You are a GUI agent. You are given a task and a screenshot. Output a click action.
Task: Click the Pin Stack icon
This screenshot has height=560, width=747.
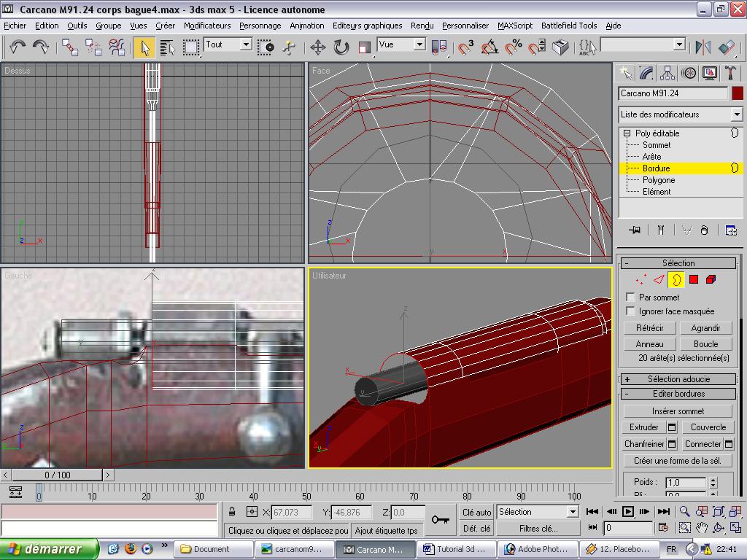point(634,230)
